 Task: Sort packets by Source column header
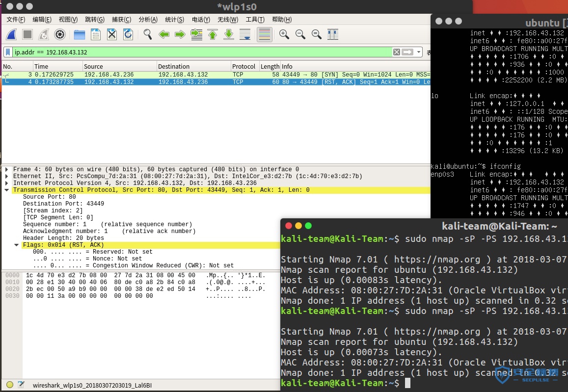(x=120, y=66)
